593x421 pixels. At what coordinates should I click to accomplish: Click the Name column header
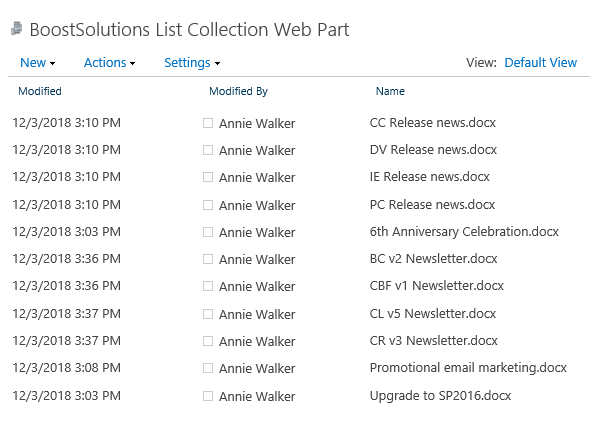click(x=390, y=91)
